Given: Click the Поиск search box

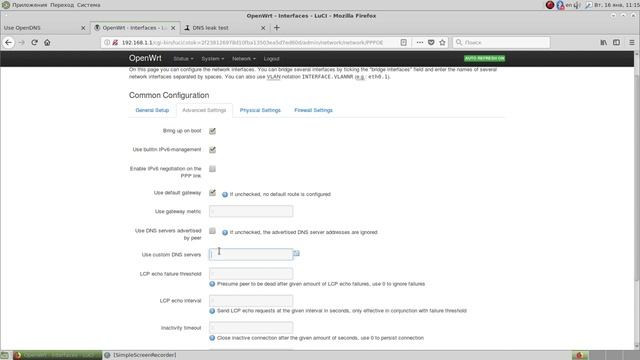Looking at the screenshot, I should pyautogui.click(x=501, y=42).
